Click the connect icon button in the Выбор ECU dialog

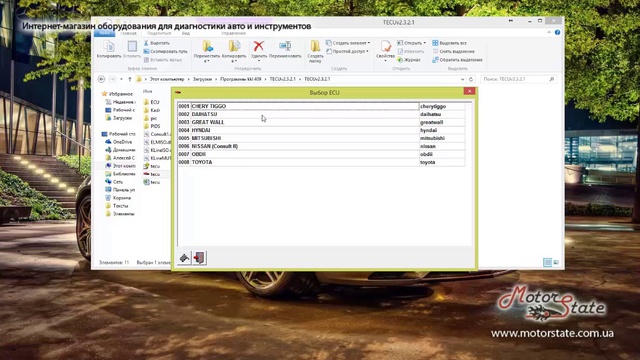pos(184,258)
